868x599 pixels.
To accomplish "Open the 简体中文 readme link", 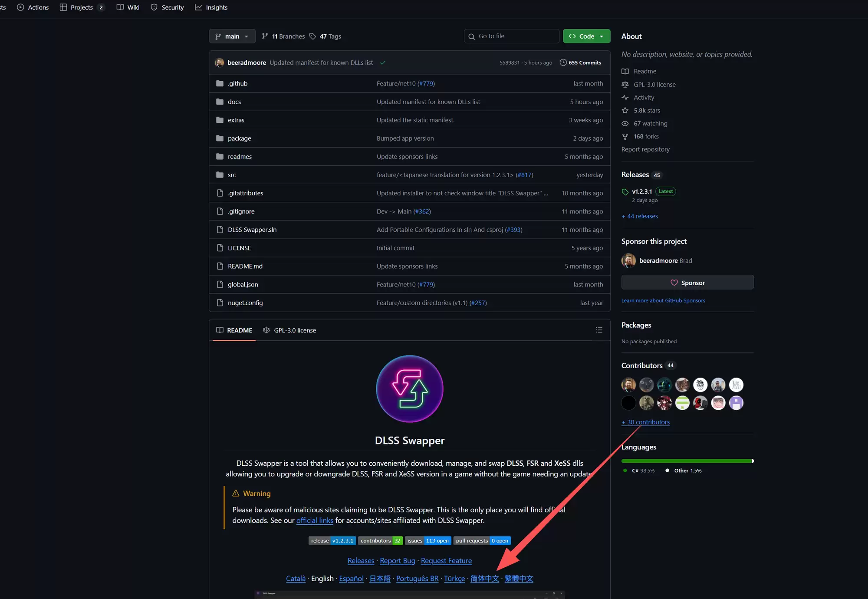I will [484, 579].
